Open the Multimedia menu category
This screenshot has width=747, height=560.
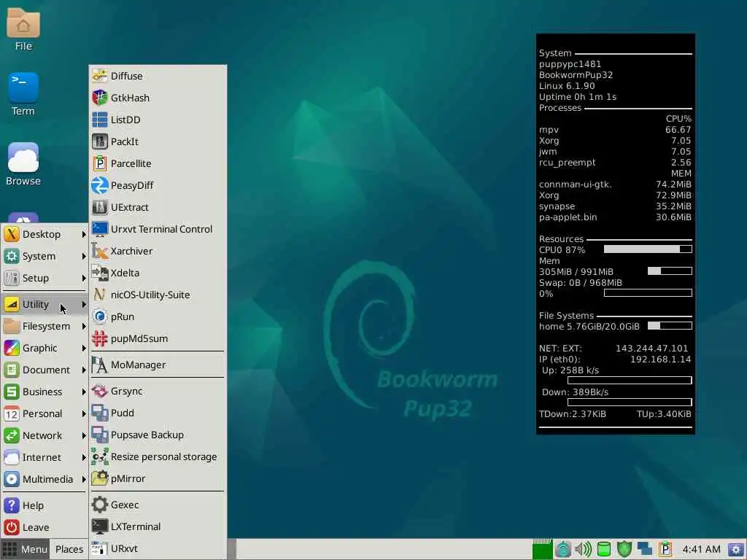click(44, 480)
